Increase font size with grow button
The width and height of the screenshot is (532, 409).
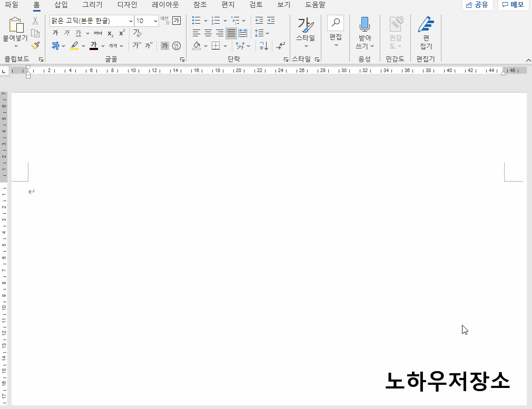[x=137, y=45]
